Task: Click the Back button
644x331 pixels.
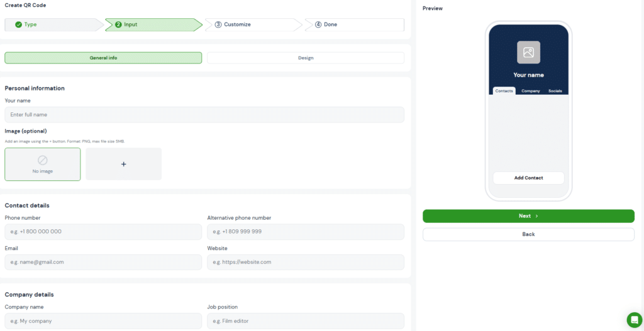Action: (x=528, y=234)
